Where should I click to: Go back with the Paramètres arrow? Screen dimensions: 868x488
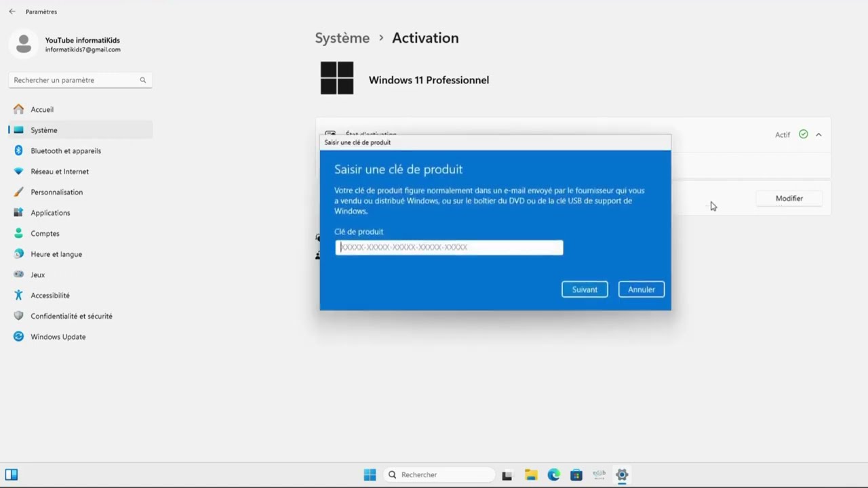pyautogui.click(x=12, y=12)
